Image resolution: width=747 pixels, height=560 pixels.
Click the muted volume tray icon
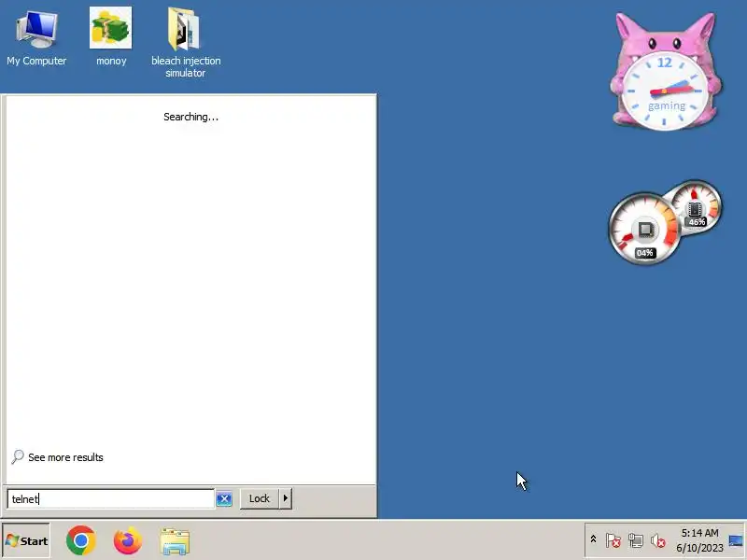[x=658, y=540]
